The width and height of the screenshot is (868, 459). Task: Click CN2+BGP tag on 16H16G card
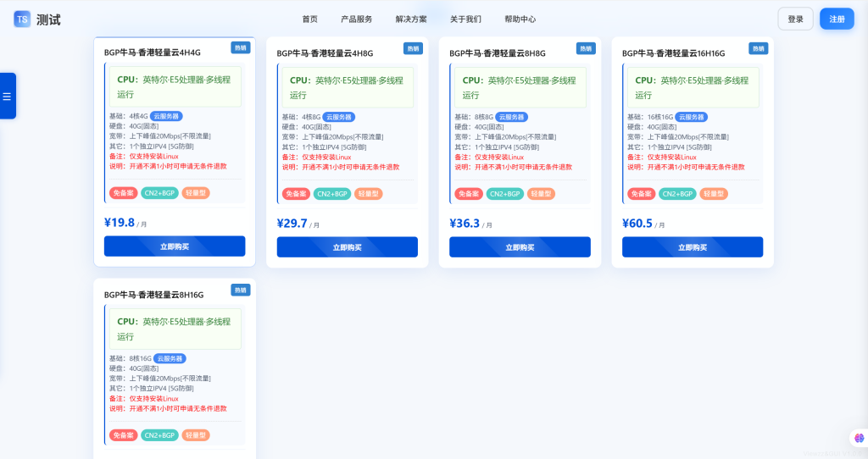(x=677, y=194)
